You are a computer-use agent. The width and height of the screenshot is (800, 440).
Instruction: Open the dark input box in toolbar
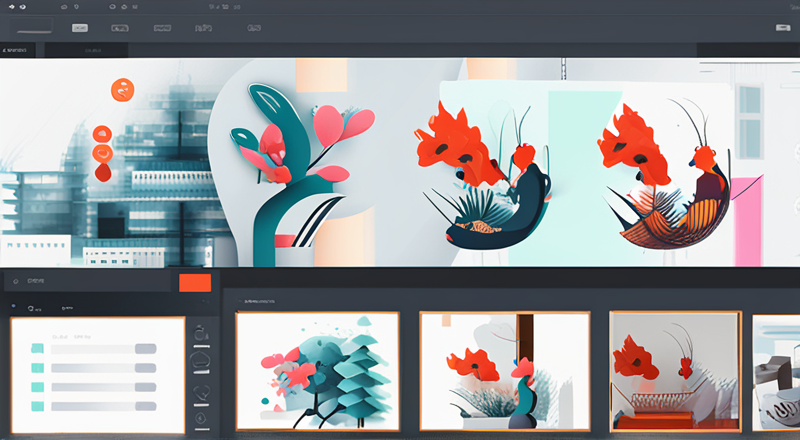pyautogui.click(x=34, y=26)
